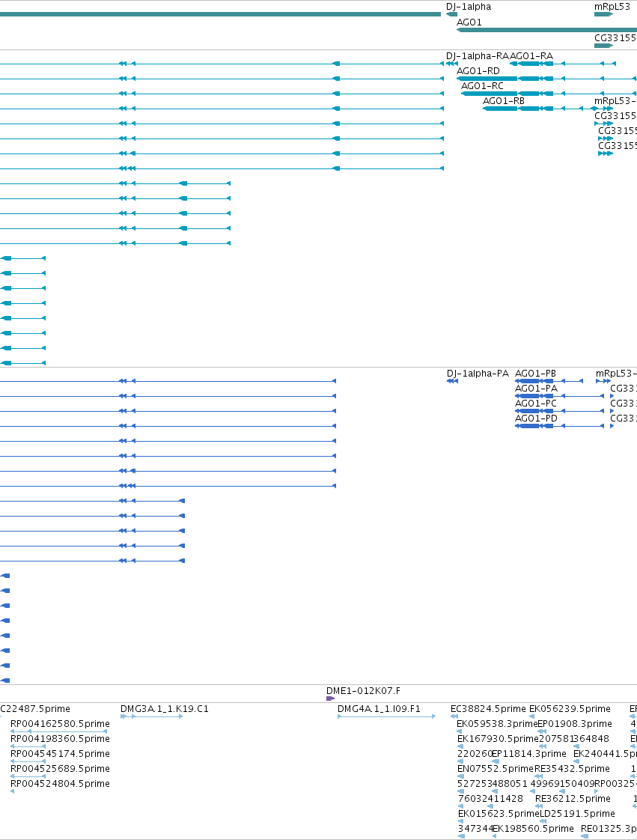Click the DMG3A.1_1.K19.C1 label
The height and width of the screenshot is (840, 637).
click(x=165, y=709)
